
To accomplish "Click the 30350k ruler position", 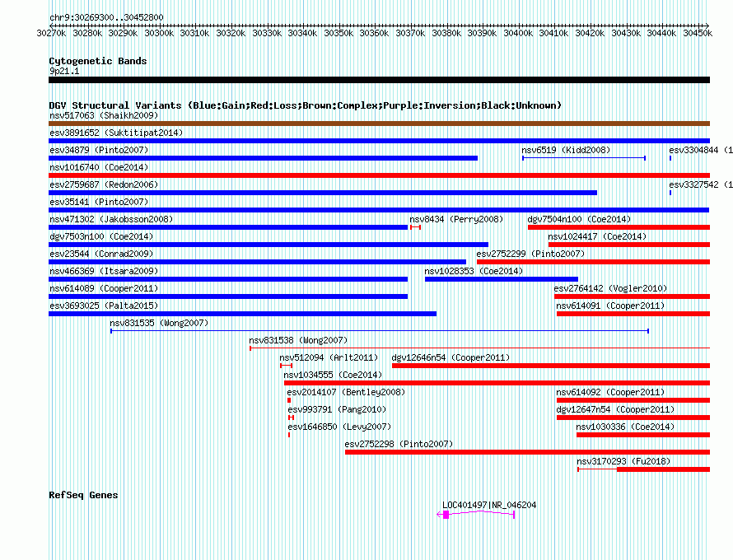I will click(x=338, y=33).
